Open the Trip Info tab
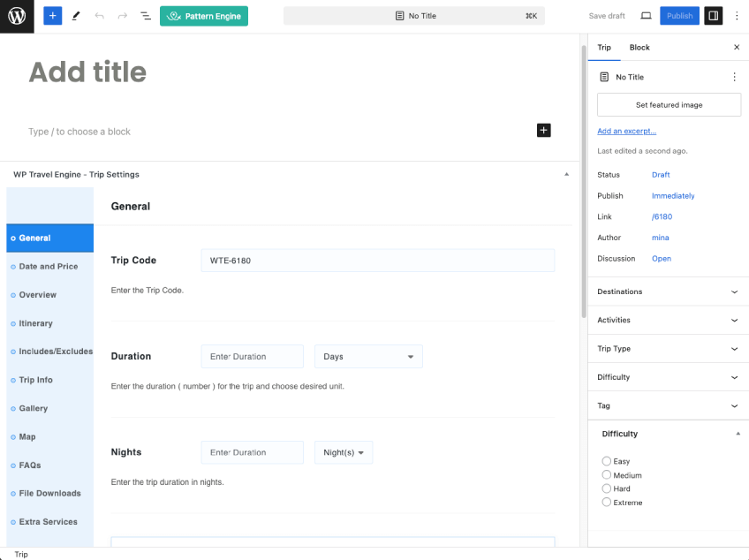Image resolution: width=749 pixels, height=560 pixels. coord(49,380)
